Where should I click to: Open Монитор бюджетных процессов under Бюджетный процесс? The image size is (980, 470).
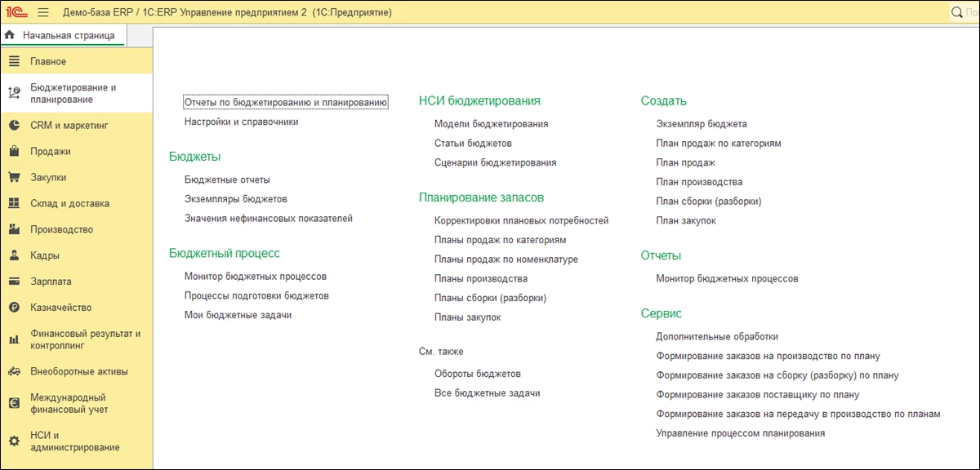click(x=256, y=277)
